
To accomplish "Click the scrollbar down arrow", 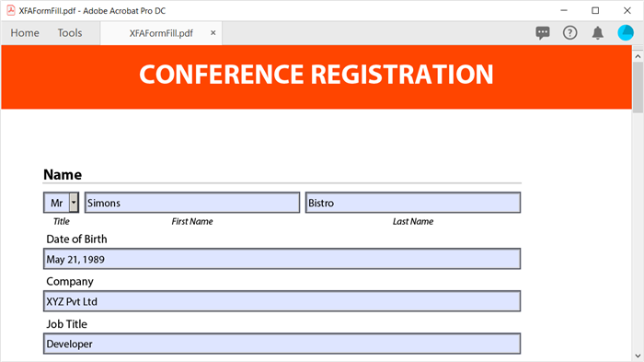I will (x=638, y=356).
